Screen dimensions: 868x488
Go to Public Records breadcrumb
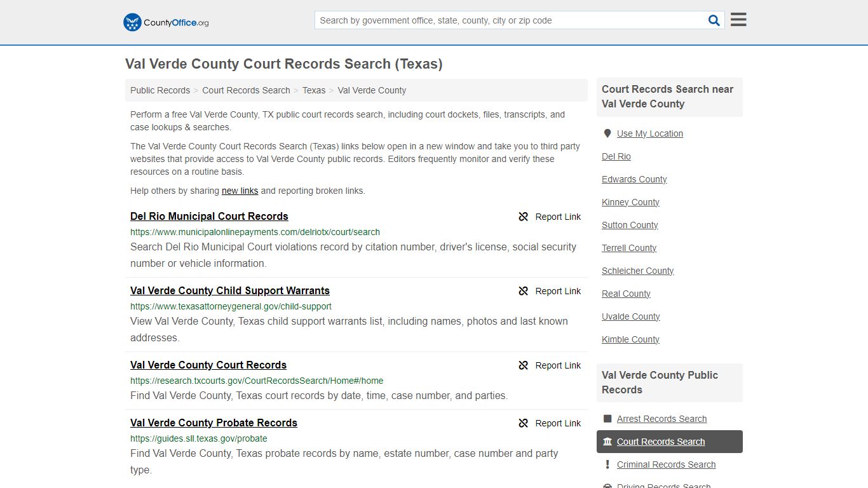pyautogui.click(x=160, y=90)
